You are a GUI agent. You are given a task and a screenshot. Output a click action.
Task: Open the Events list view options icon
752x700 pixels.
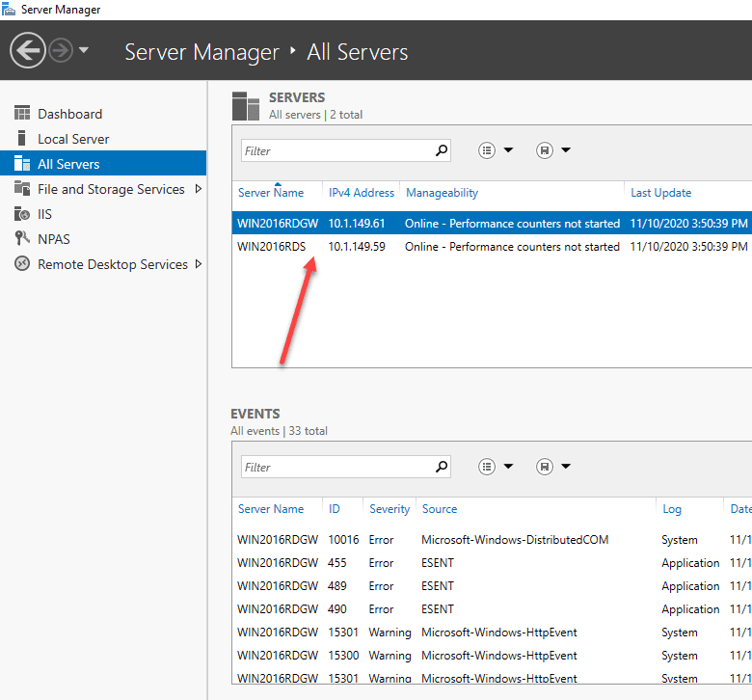click(x=488, y=467)
